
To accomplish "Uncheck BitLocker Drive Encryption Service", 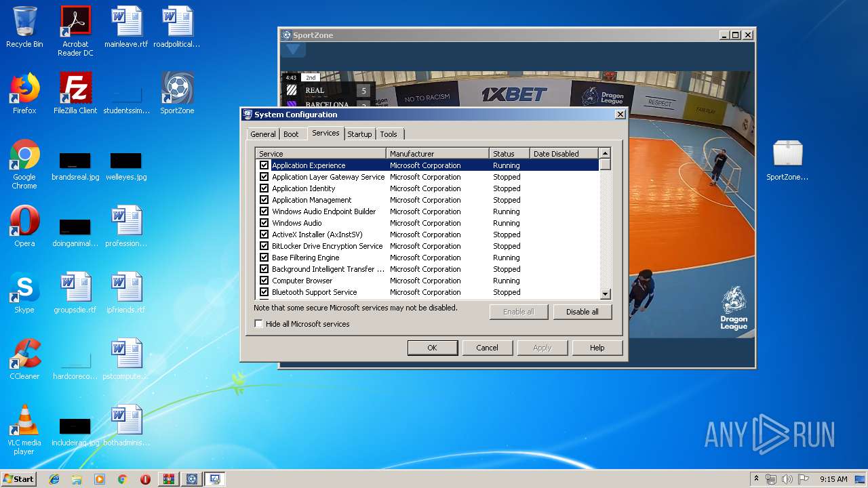I will tap(264, 246).
